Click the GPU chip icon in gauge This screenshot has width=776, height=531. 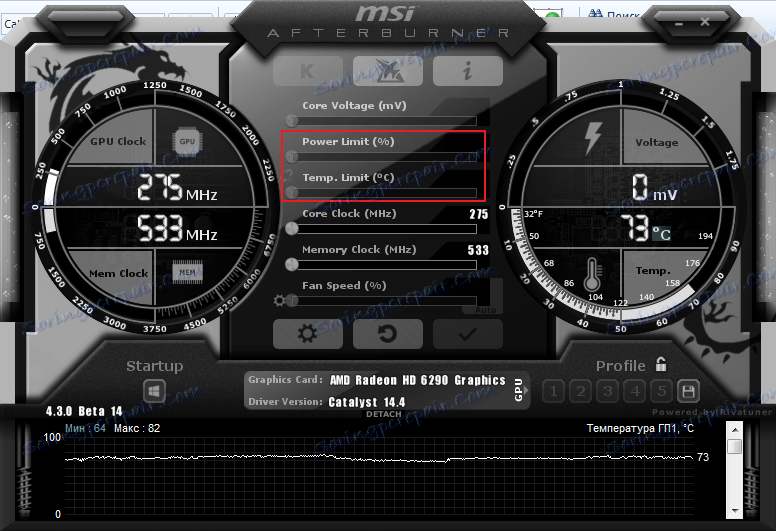coord(187,142)
